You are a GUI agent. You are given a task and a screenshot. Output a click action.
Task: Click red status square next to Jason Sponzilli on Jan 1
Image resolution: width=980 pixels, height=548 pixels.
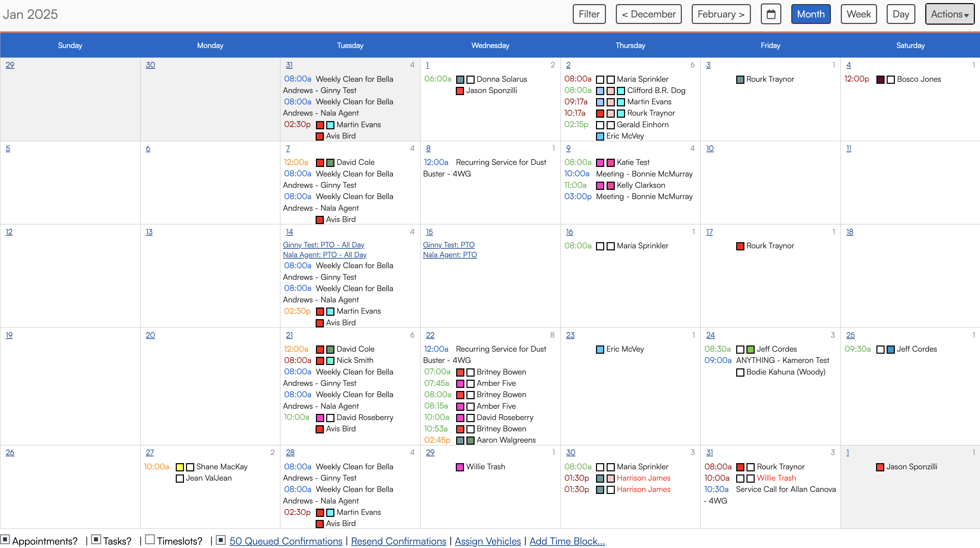[x=460, y=91]
